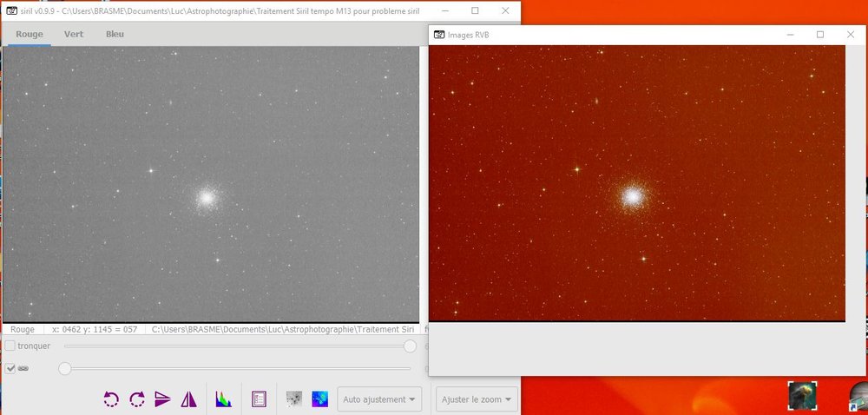
Task: Flip image about the horizontal axis
Action: click(x=163, y=399)
